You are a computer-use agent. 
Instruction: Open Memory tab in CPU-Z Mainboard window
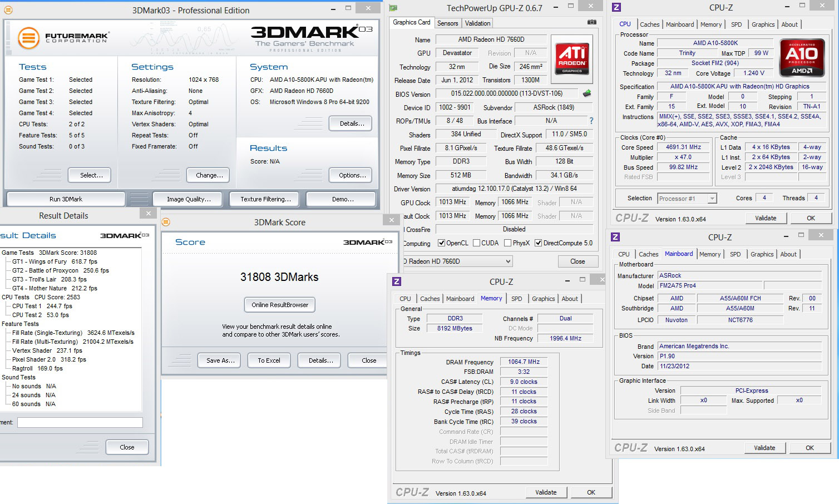[710, 254]
